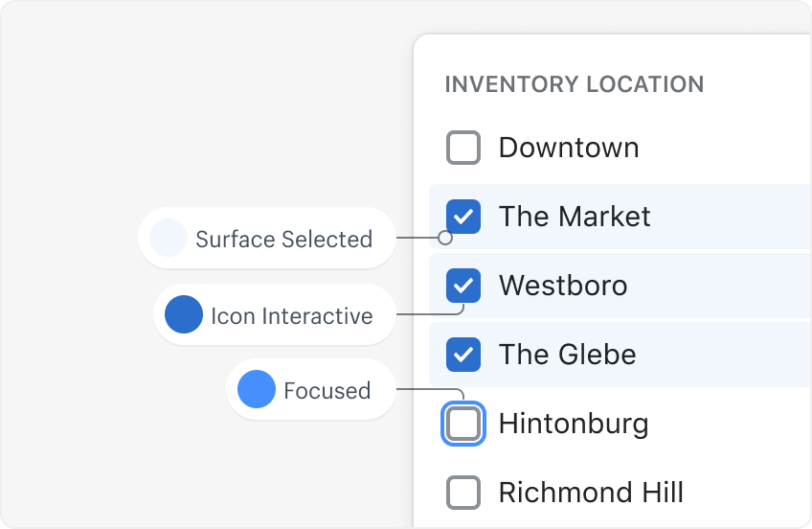The height and width of the screenshot is (529, 812).
Task: Enable the Richmond Hill checkbox
Action: [x=463, y=493]
